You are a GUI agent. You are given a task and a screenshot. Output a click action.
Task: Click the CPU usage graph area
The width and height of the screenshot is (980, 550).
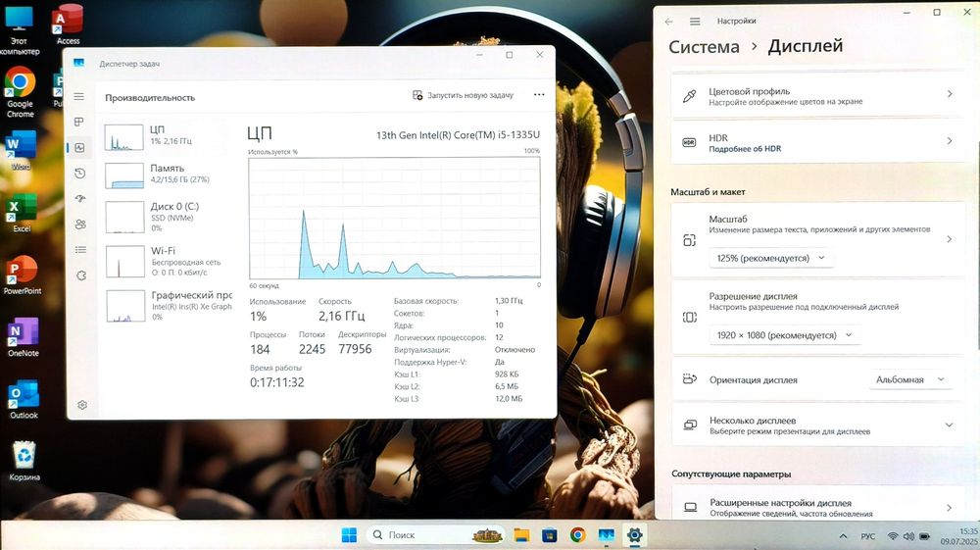394,218
